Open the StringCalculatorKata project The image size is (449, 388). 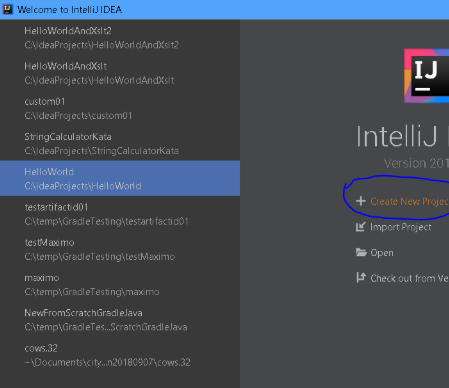click(120, 144)
